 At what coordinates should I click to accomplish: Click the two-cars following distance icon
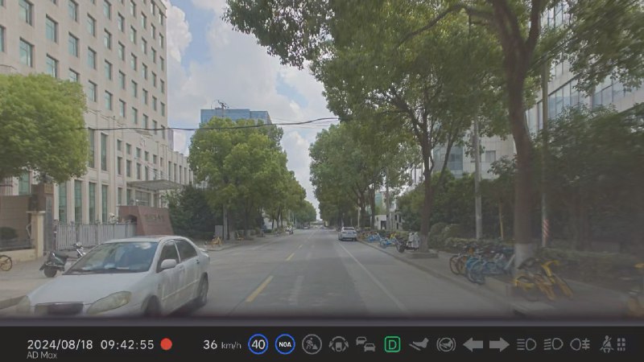pos(365,344)
